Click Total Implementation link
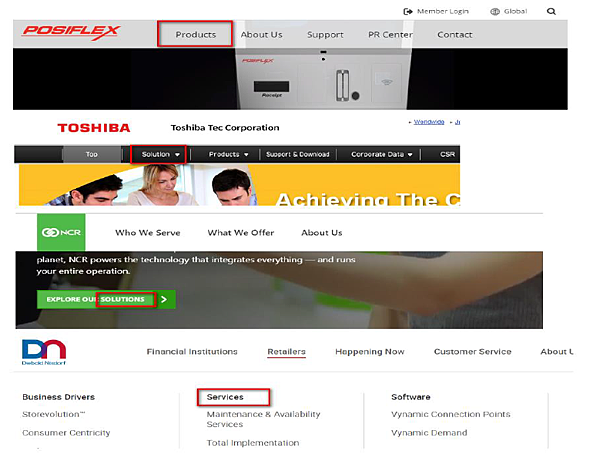600x461 pixels. pyautogui.click(x=253, y=443)
